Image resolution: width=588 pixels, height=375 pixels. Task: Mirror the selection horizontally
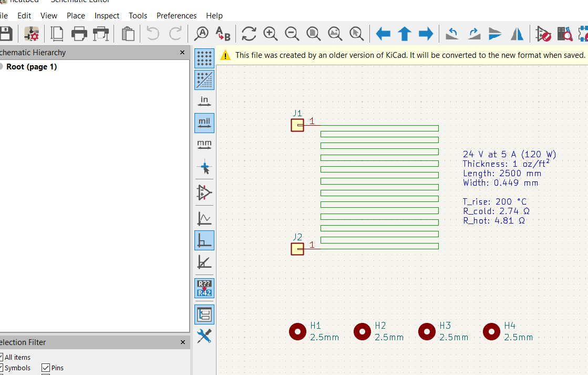click(x=517, y=34)
